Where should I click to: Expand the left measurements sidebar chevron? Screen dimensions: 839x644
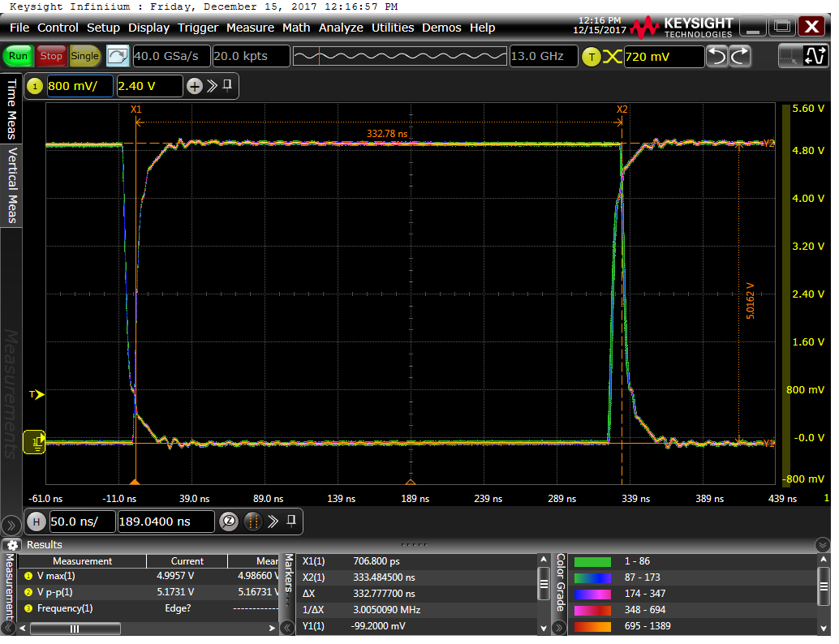(x=11, y=524)
